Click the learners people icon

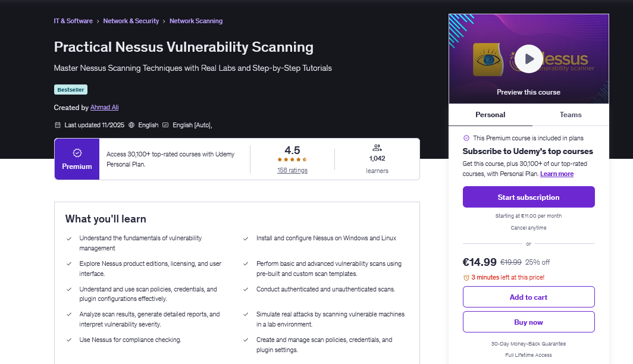pos(377,148)
